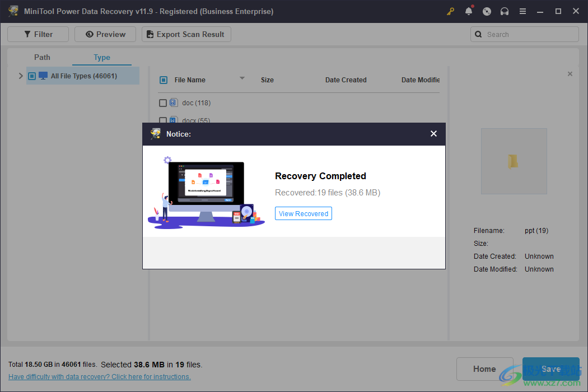Click the license key icon in the title bar
Screen dimensions: 588x392
click(x=451, y=11)
